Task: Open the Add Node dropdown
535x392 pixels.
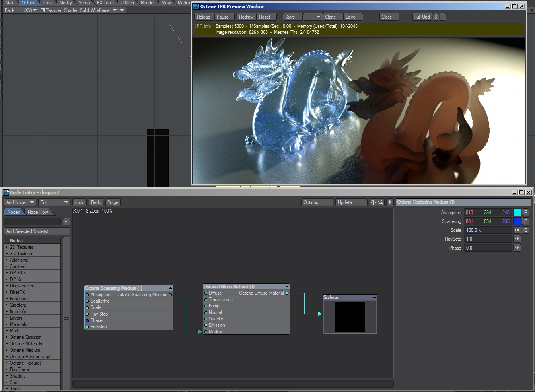Action: point(20,202)
